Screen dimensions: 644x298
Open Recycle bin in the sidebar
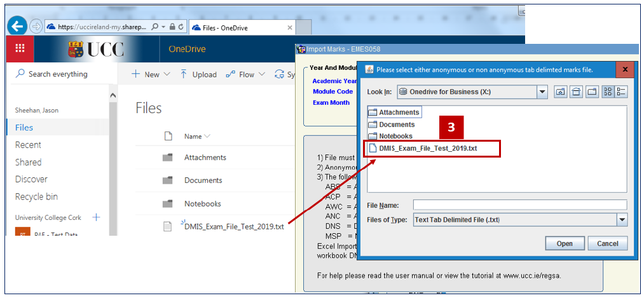[x=36, y=196]
